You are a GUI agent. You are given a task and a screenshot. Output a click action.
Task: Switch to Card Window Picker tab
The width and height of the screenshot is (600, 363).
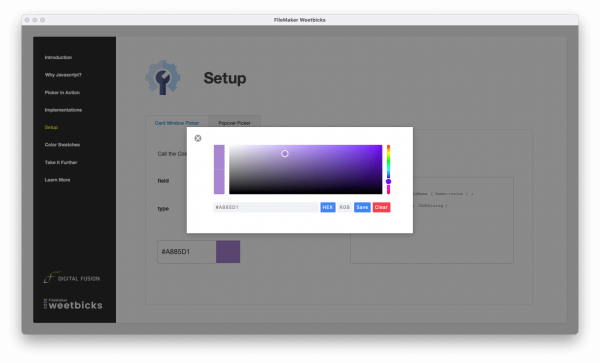click(x=177, y=123)
